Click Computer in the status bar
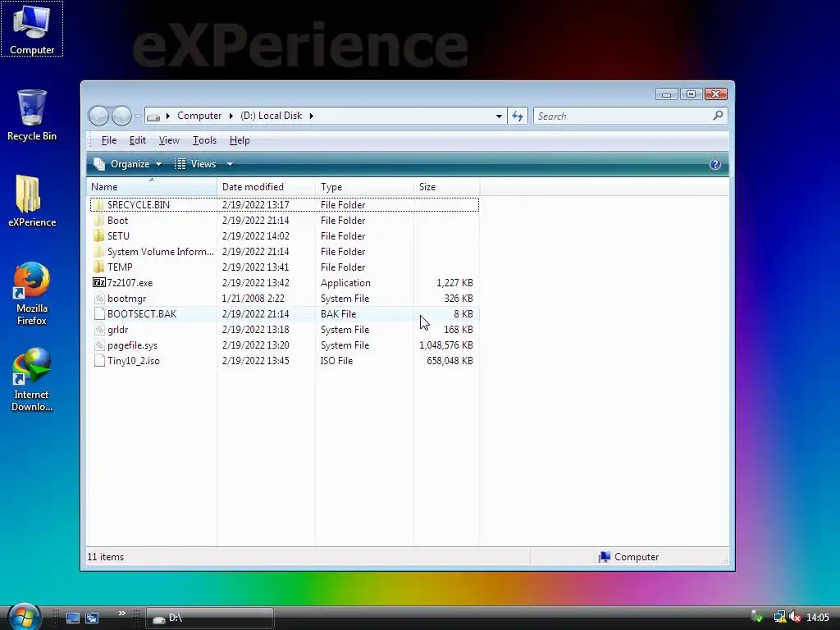This screenshot has width=840, height=630. coord(629,557)
